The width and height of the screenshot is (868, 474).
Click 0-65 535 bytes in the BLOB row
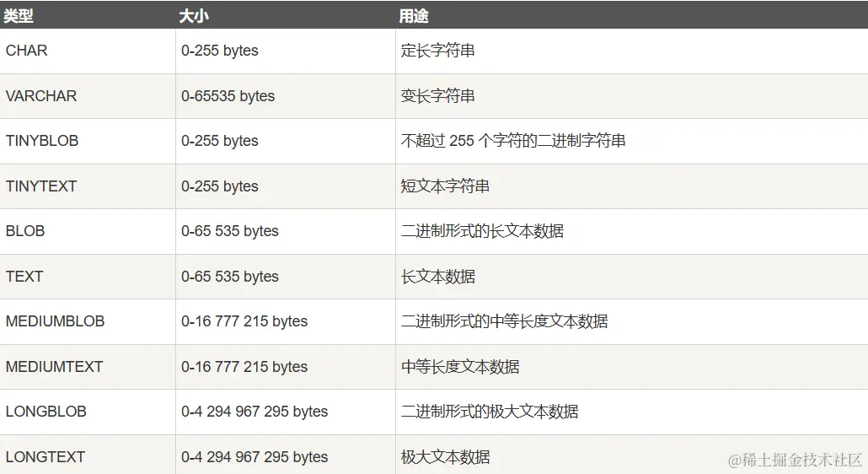click(230, 231)
